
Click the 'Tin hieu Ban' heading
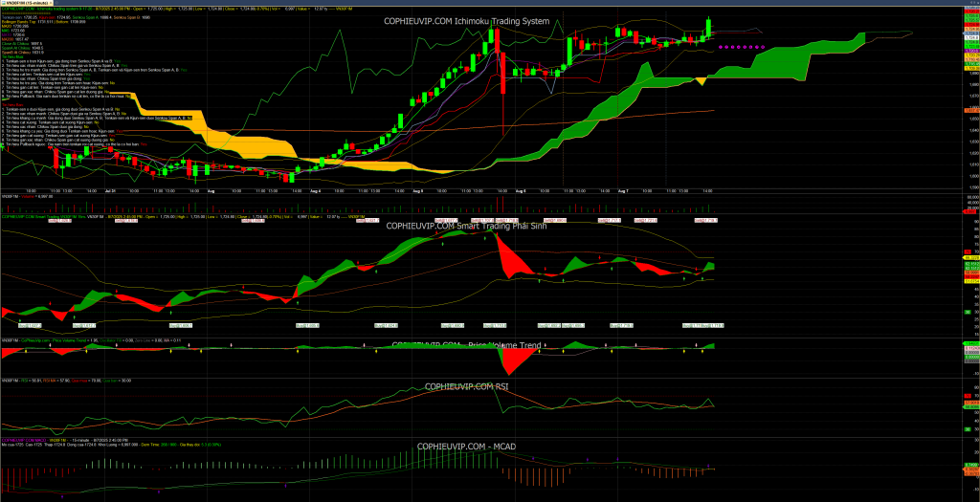point(12,104)
